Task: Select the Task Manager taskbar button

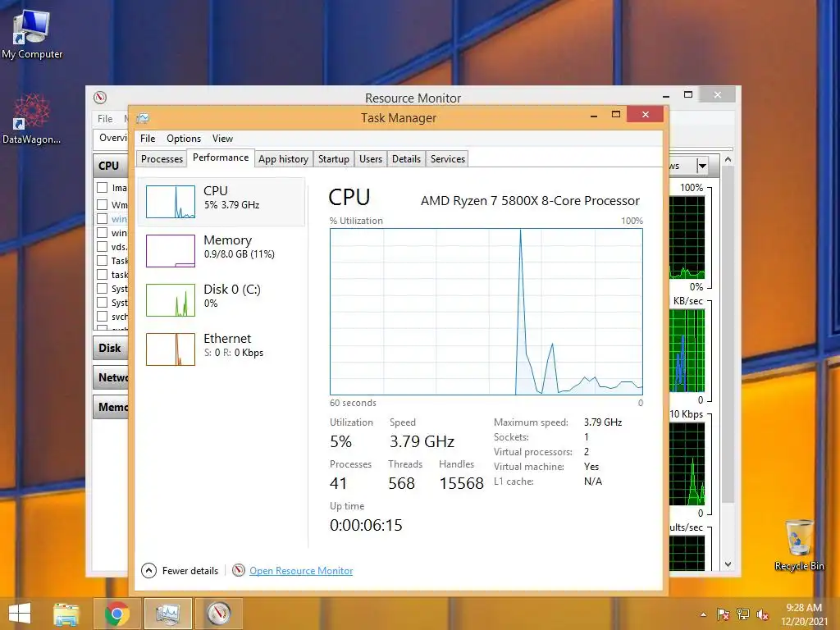Action: pyautogui.click(x=167, y=614)
